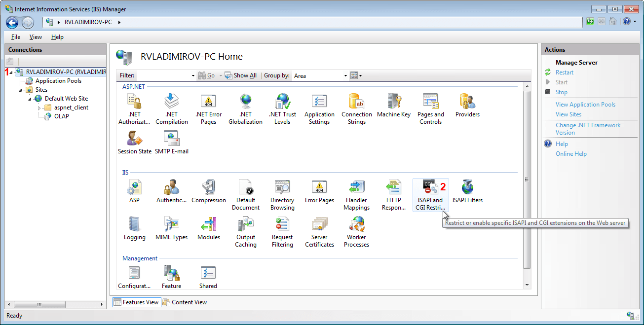Open the SMTP E-mail feature

coord(171,143)
